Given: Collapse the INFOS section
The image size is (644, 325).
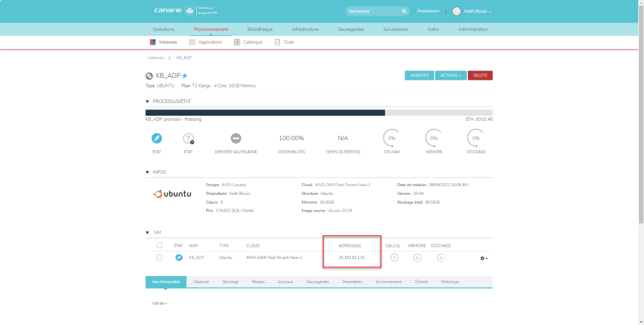Looking at the screenshot, I should tap(148, 172).
